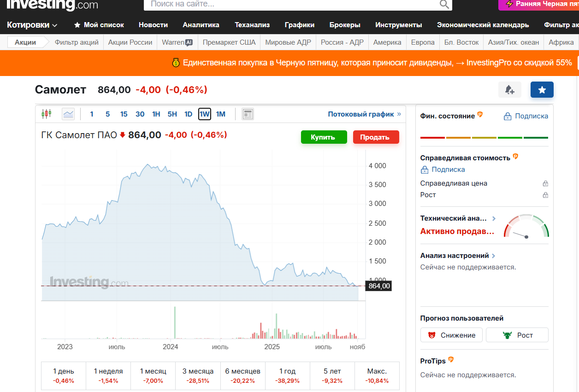
Task: Open WarrenAI tab
Action: coord(177,42)
